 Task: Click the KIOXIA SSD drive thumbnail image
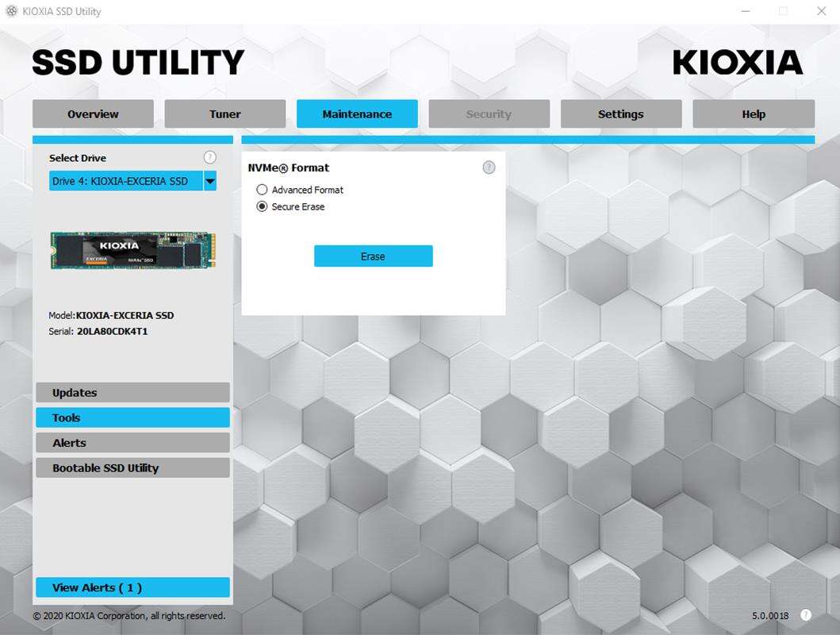tap(132, 250)
